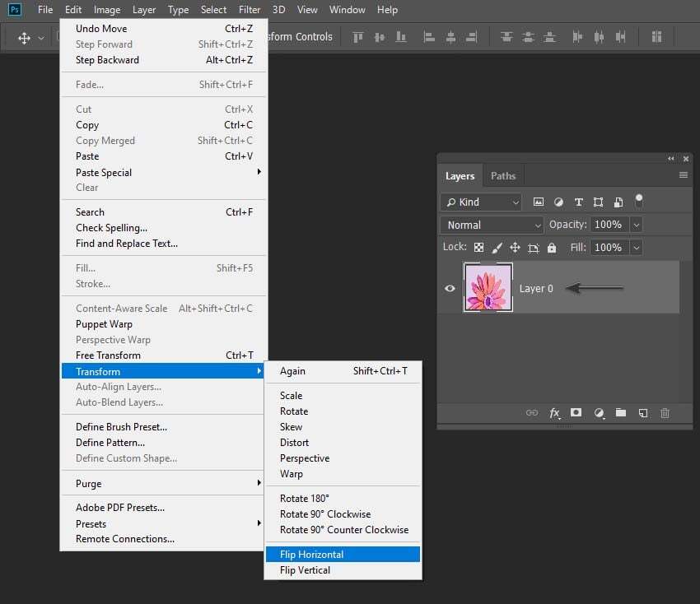Open the Normal blend mode dropdown
The image size is (700, 604).
pos(492,225)
